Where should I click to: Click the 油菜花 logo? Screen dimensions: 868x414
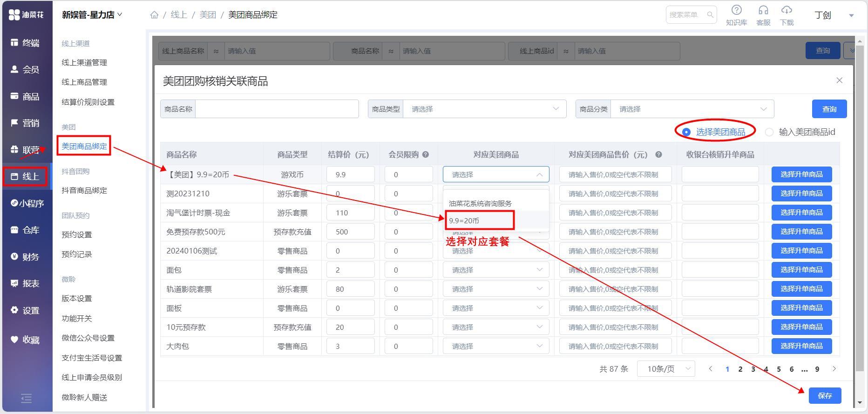(26, 15)
